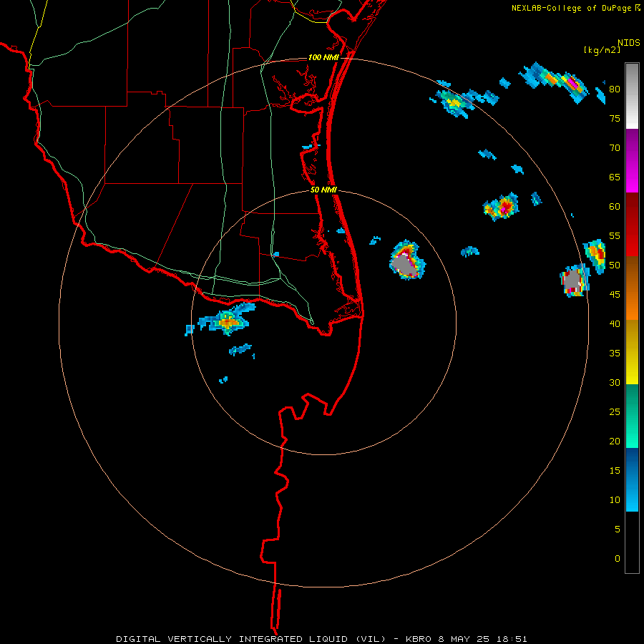Click the NIDS label above the scale

[x=628, y=43]
